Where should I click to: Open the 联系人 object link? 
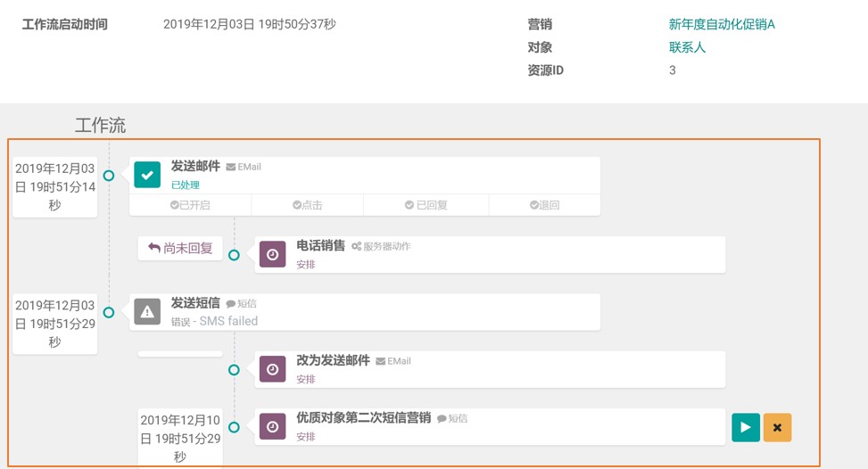[687, 47]
